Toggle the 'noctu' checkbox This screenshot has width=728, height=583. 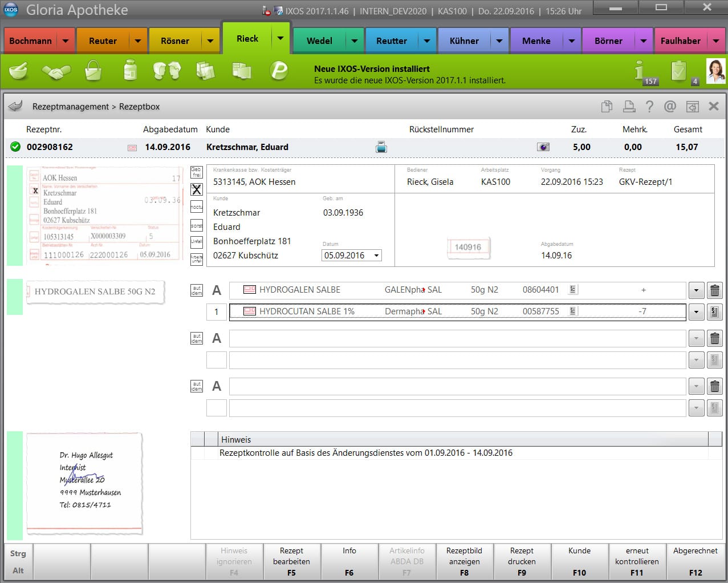pyautogui.click(x=196, y=207)
